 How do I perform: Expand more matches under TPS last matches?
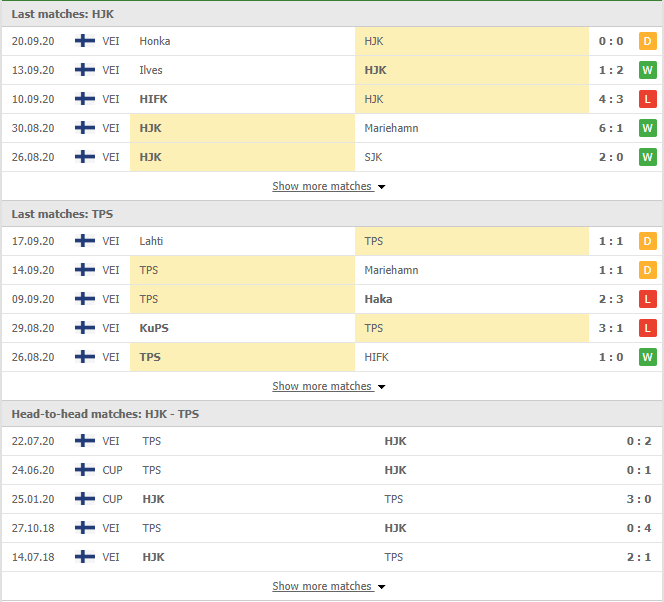[x=329, y=386]
